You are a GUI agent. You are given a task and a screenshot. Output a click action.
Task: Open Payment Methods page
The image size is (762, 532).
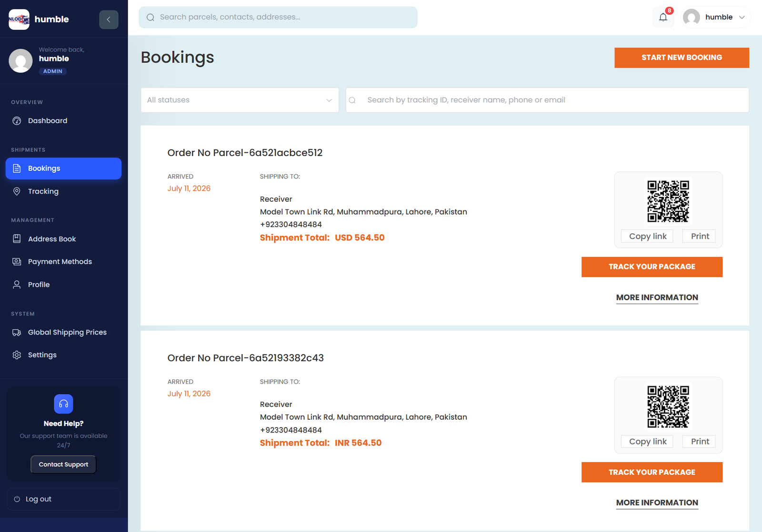(x=63, y=262)
